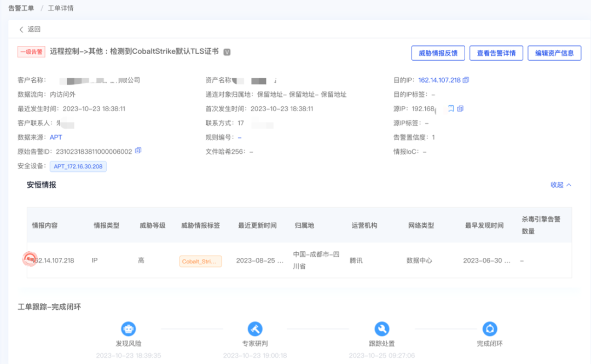The image size is (591, 364).
Task: Open the destination IP 162.14.107.218 link
Action: (439, 80)
